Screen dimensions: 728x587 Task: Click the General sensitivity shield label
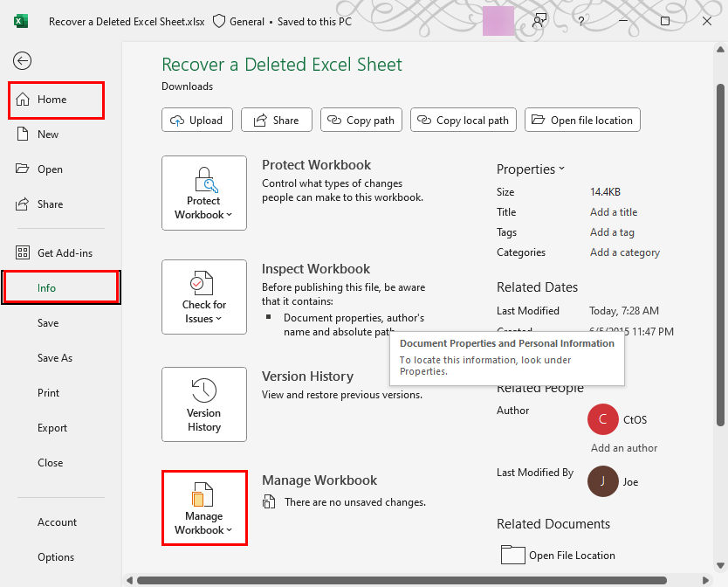coord(238,21)
